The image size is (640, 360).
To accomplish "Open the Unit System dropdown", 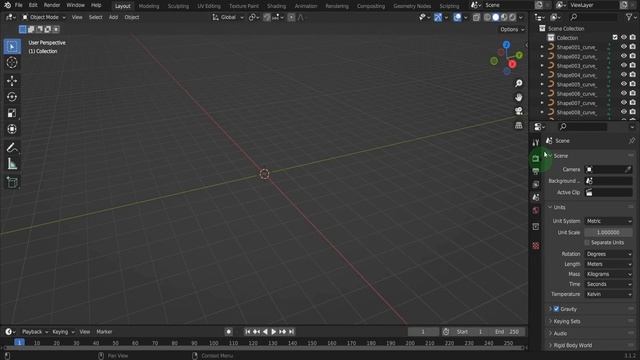I will 608,221.
